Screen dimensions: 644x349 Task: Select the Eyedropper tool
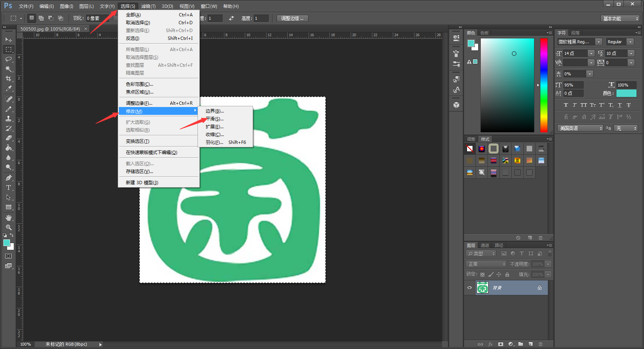coord(9,88)
